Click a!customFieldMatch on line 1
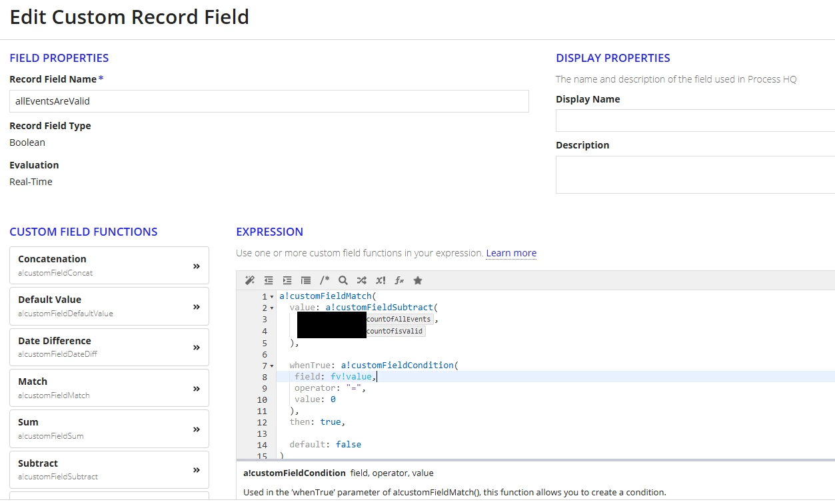Viewport: 835px width, 504px height. 325,296
